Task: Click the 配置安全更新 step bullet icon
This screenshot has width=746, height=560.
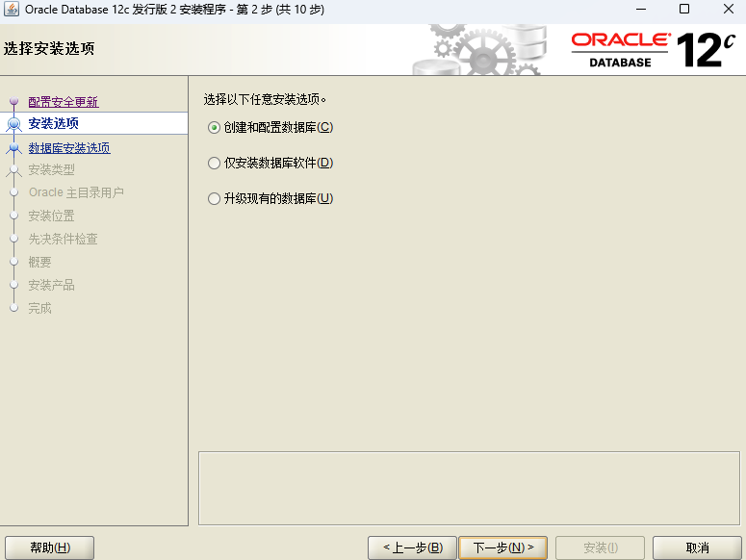Action: [x=13, y=101]
